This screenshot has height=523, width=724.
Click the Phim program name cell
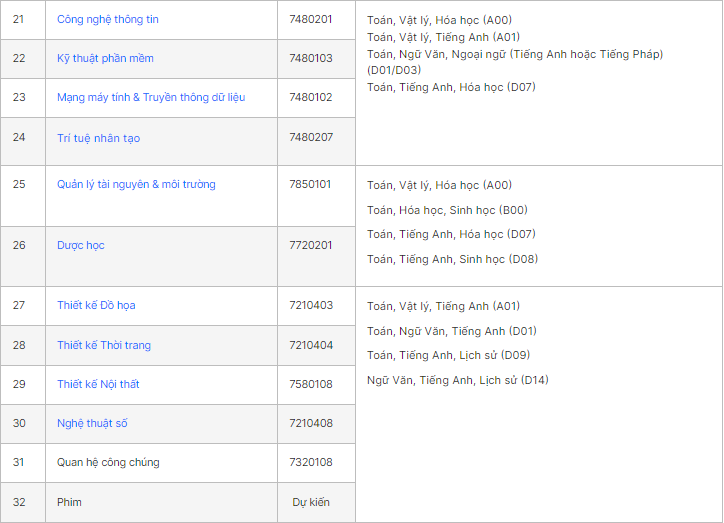coord(70,503)
